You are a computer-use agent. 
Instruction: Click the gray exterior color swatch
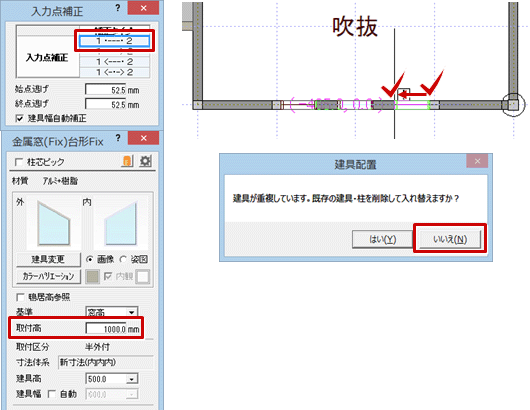click(92, 276)
